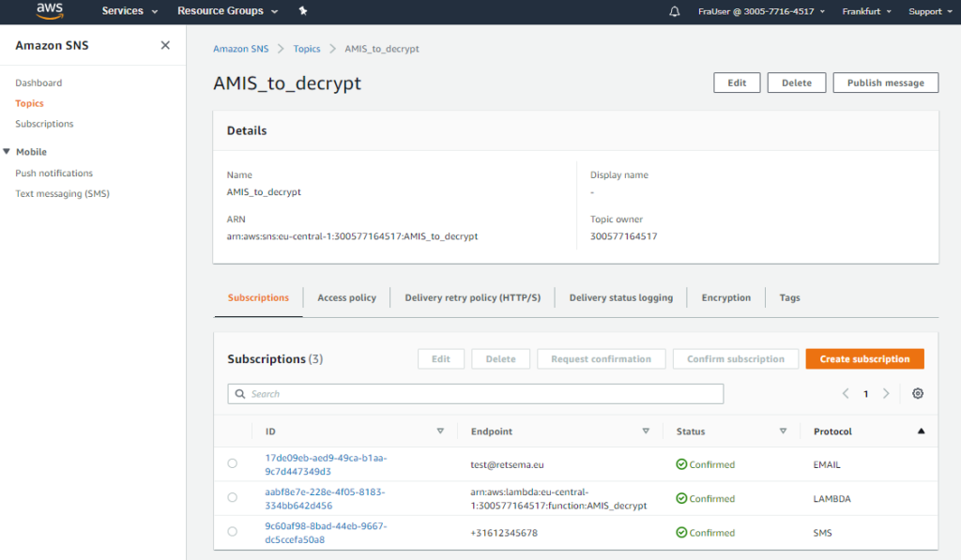Screen dimensions: 961x560
Task: Click the pin shortcut star icon
Action: (x=303, y=11)
